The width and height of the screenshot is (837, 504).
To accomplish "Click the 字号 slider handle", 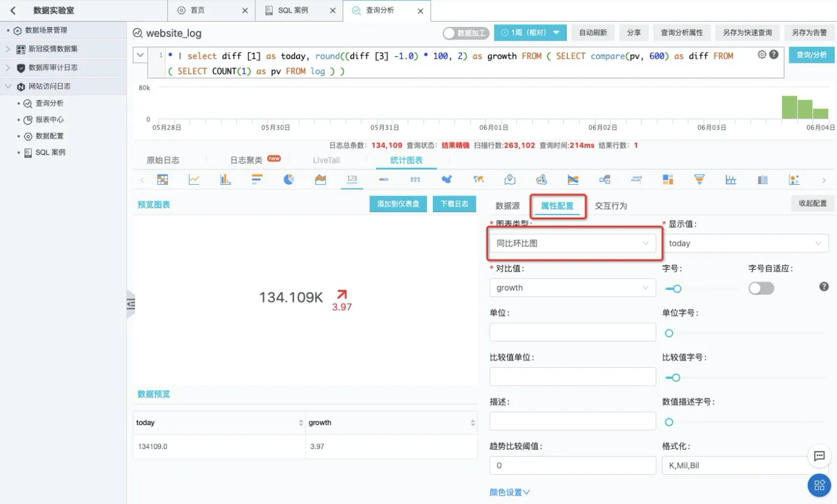I will 677,289.
